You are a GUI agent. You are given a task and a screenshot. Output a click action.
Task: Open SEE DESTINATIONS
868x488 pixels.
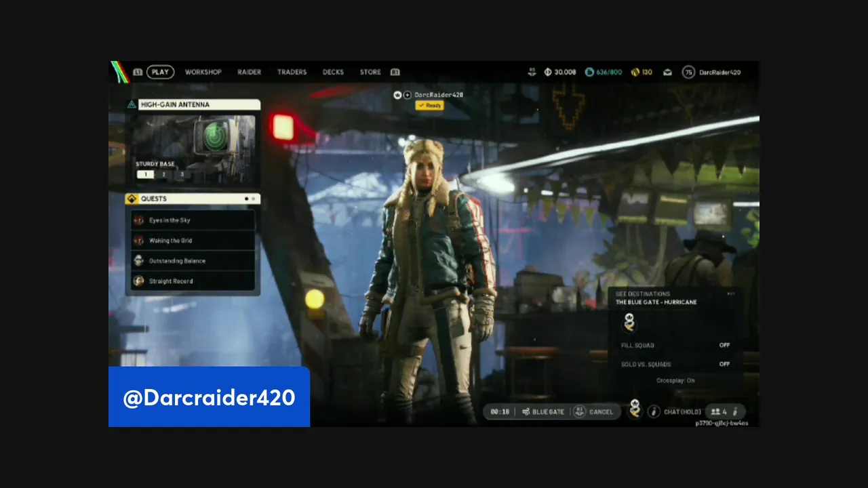pos(643,294)
